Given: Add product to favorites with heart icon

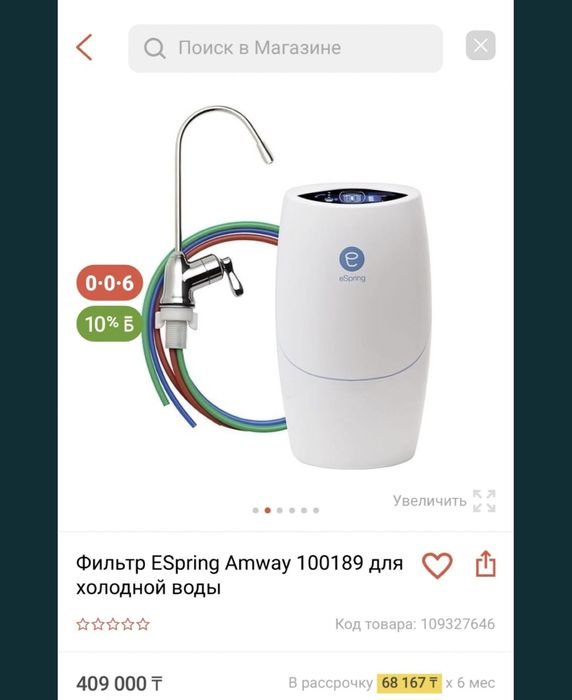Looking at the screenshot, I should click(437, 565).
